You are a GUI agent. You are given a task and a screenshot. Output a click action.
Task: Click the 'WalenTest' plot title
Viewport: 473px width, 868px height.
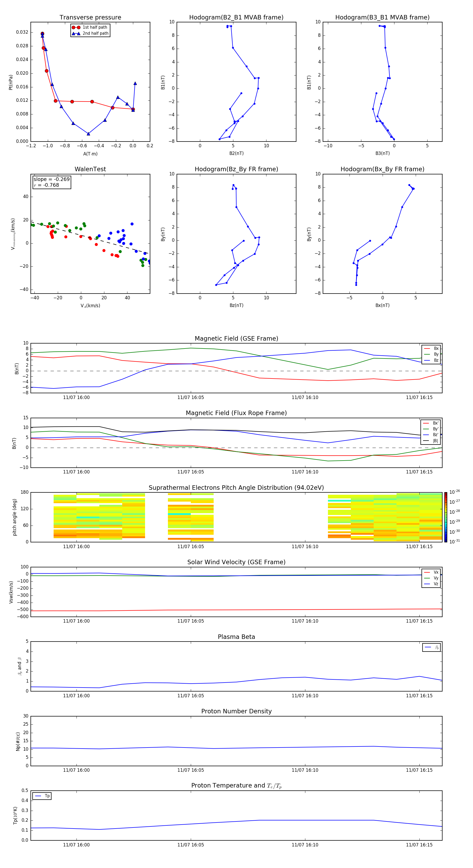click(90, 169)
